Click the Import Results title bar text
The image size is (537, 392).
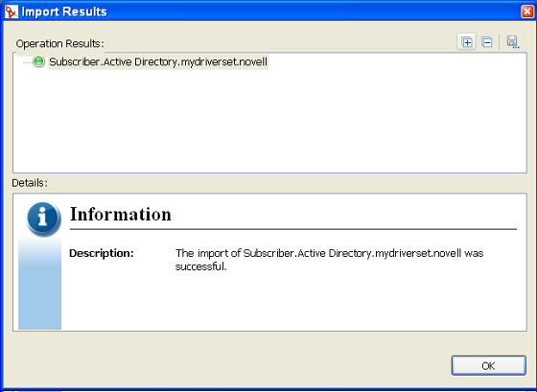point(64,12)
